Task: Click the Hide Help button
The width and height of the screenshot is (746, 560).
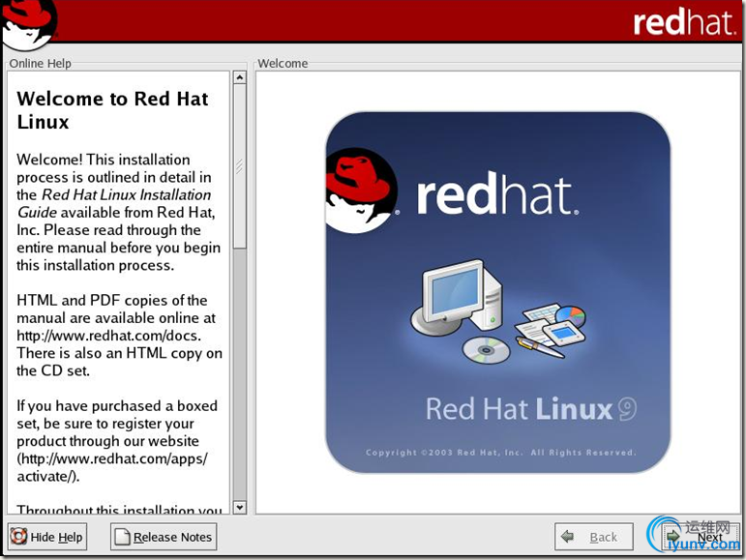Action: [x=47, y=537]
